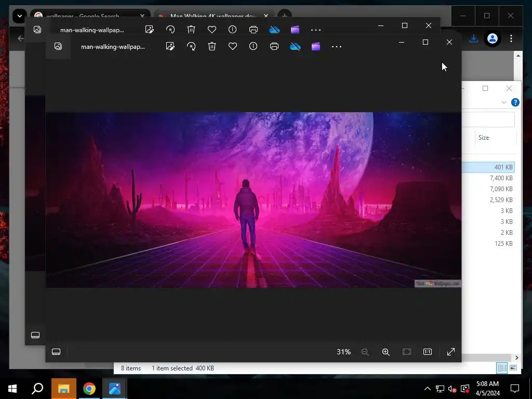
Task: Click the 31% zoom level value
Action: pos(344,352)
